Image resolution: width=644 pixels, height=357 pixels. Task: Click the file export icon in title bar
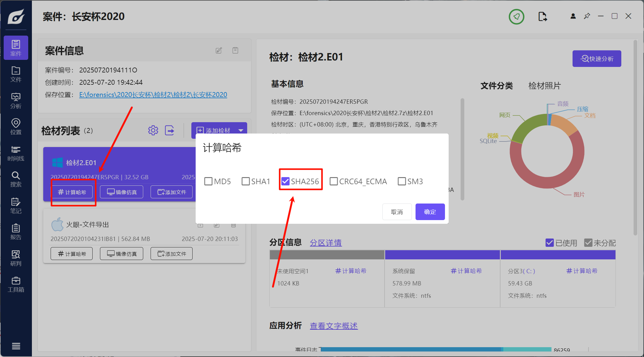pyautogui.click(x=542, y=17)
